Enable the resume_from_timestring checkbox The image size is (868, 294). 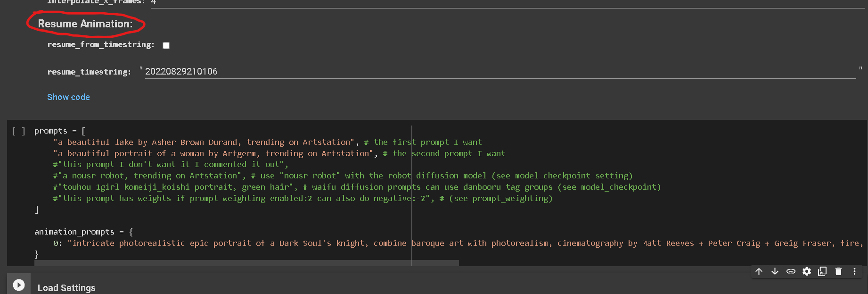166,45
